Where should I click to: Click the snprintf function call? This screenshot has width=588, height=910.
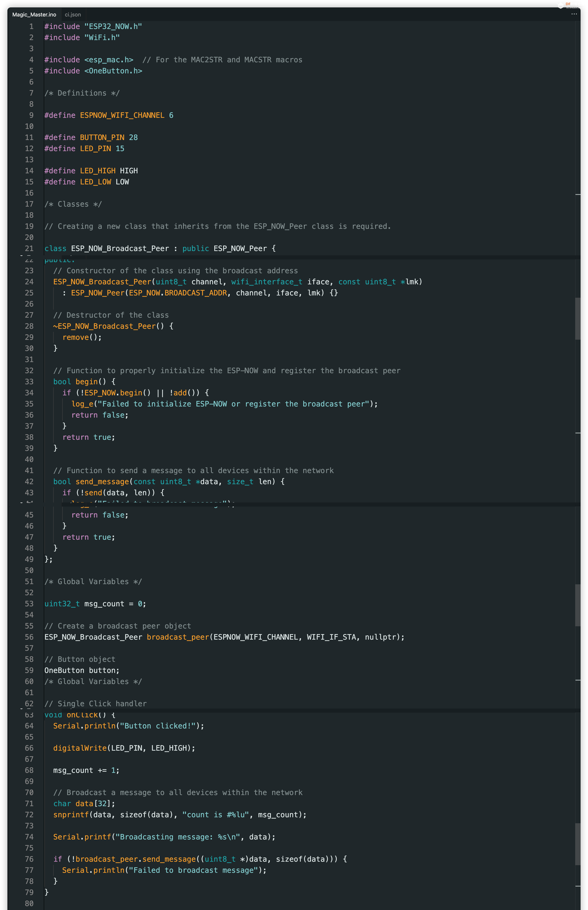coord(71,814)
